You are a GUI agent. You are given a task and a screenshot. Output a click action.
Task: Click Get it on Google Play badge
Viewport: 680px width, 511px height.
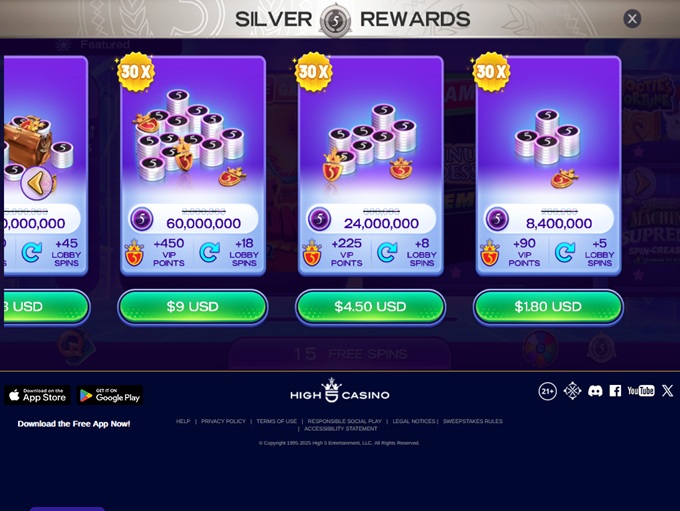click(x=110, y=395)
